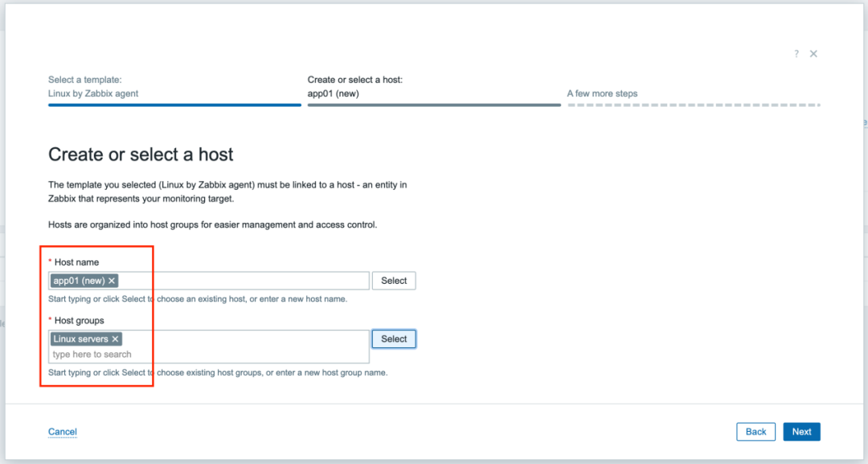Click the template must be linked paragraph
Screen dimensions: 868x464
[227, 191]
